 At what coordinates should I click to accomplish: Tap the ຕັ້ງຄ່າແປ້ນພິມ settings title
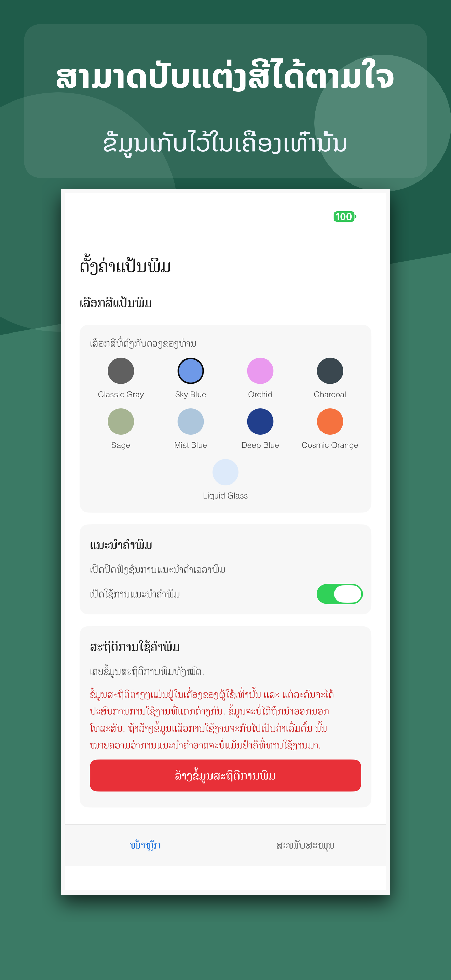tap(125, 266)
